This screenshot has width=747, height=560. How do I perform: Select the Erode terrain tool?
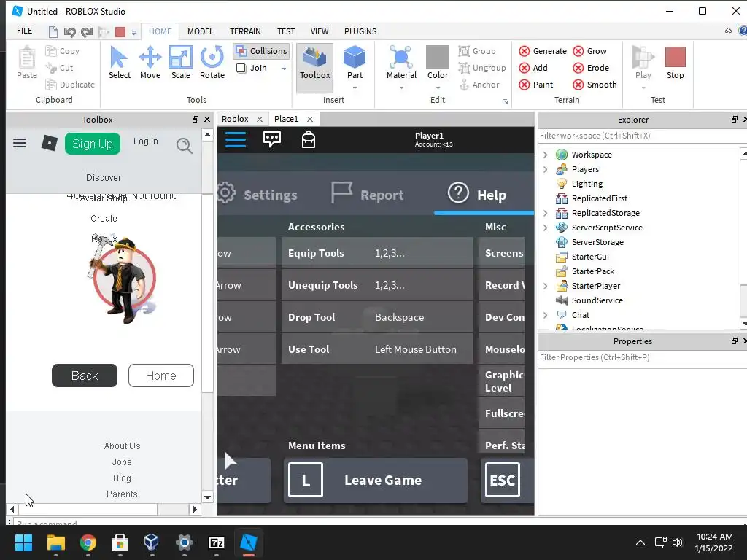[x=591, y=68]
